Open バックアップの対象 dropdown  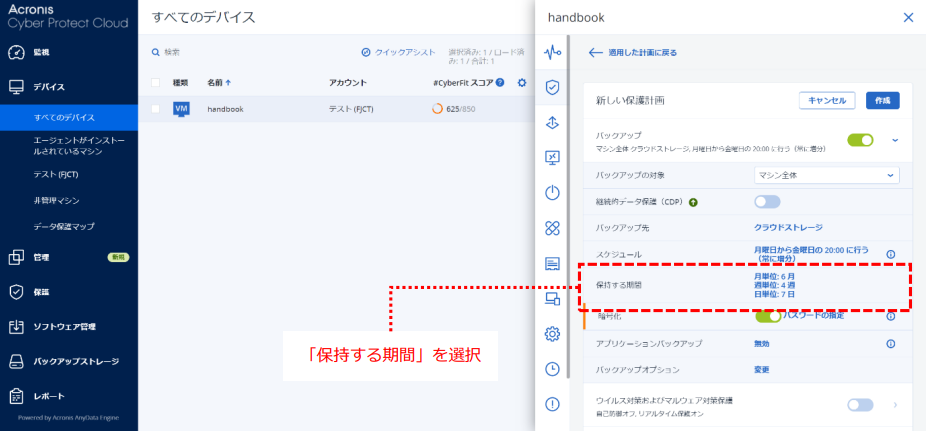(x=826, y=175)
